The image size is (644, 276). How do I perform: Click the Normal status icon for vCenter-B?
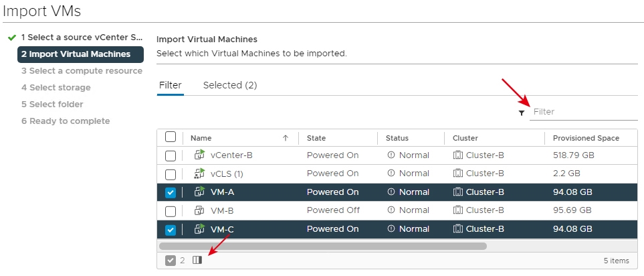391,155
